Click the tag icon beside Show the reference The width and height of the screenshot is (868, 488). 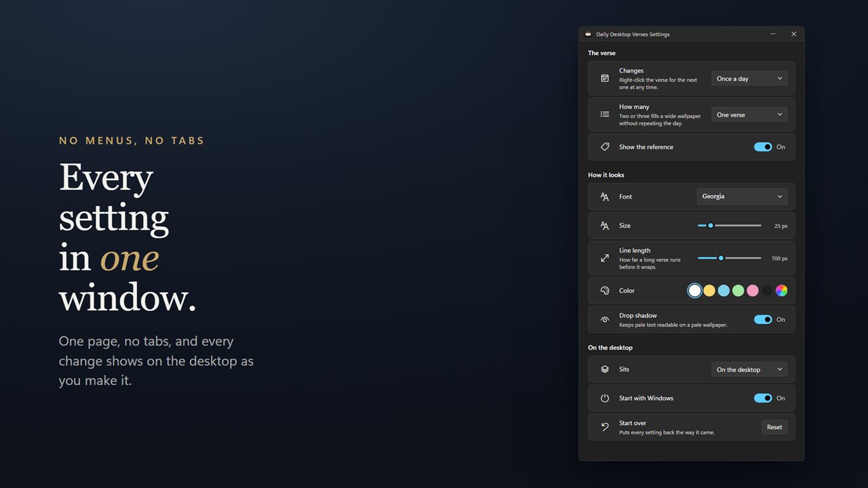pos(605,147)
